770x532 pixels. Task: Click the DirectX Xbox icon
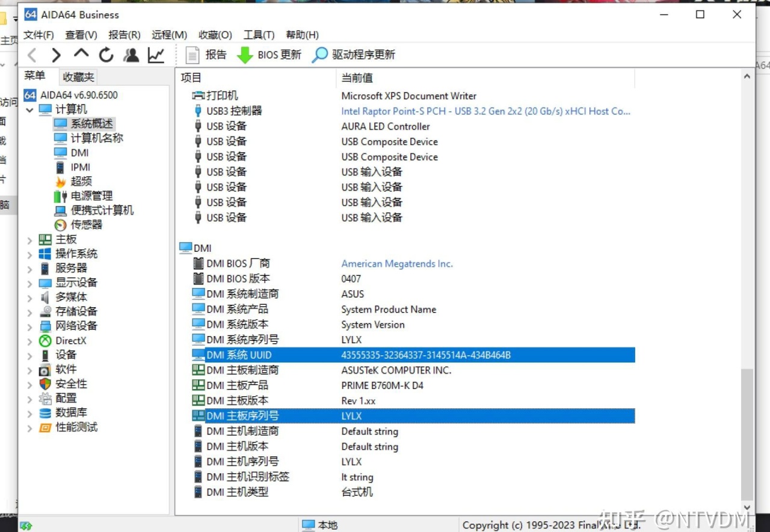pos(45,341)
